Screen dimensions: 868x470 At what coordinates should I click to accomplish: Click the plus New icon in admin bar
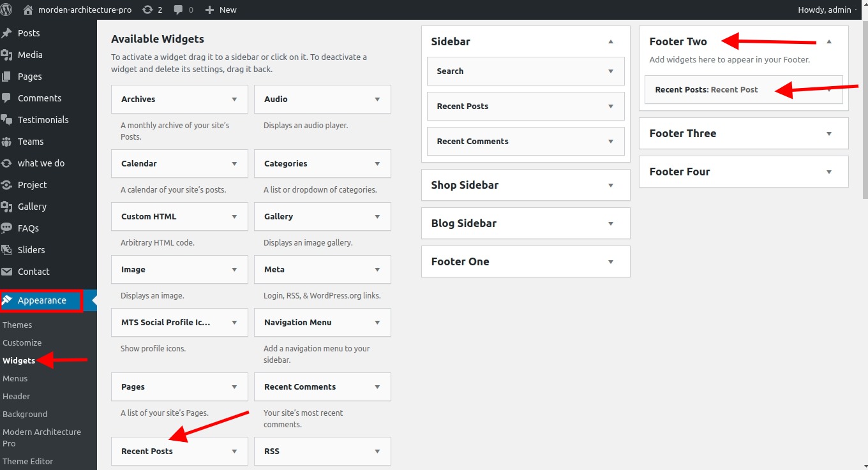209,10
